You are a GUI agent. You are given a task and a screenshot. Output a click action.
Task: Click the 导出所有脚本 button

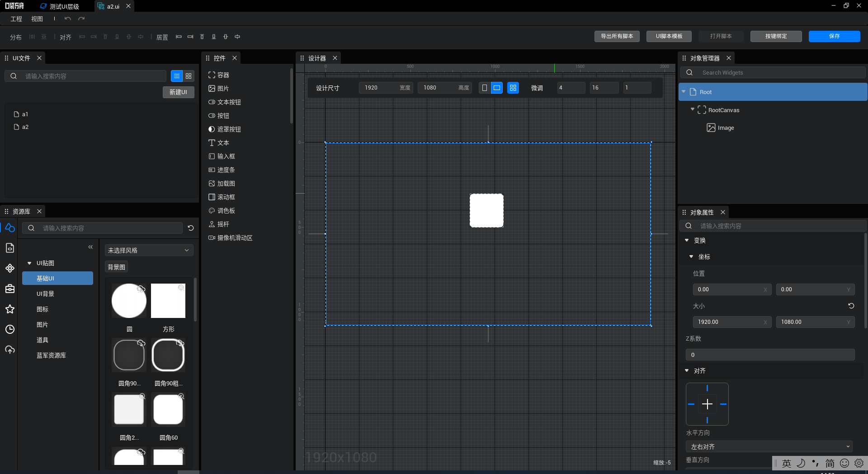click(x=617, y=36)
